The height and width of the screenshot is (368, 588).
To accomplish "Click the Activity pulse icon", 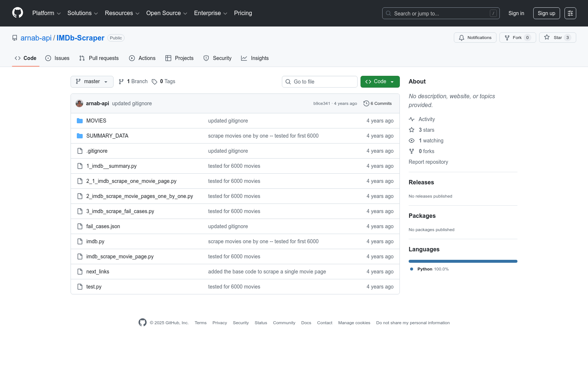I will [x=412, y=119].
